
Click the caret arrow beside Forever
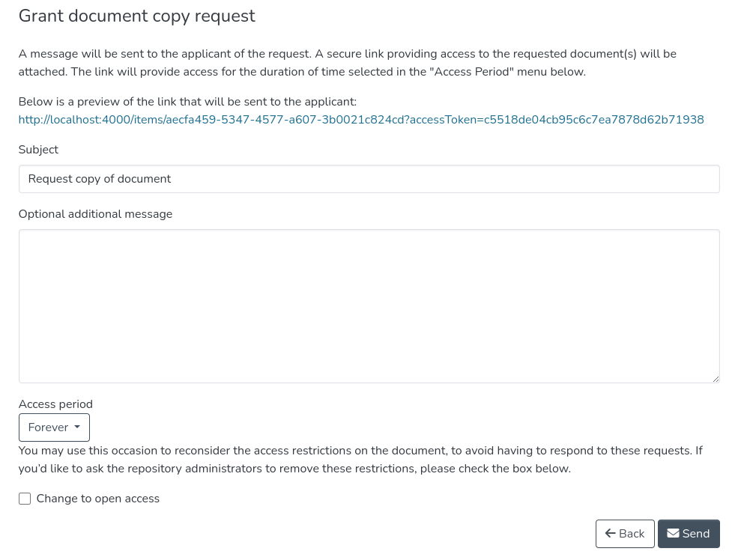[77, 427]
